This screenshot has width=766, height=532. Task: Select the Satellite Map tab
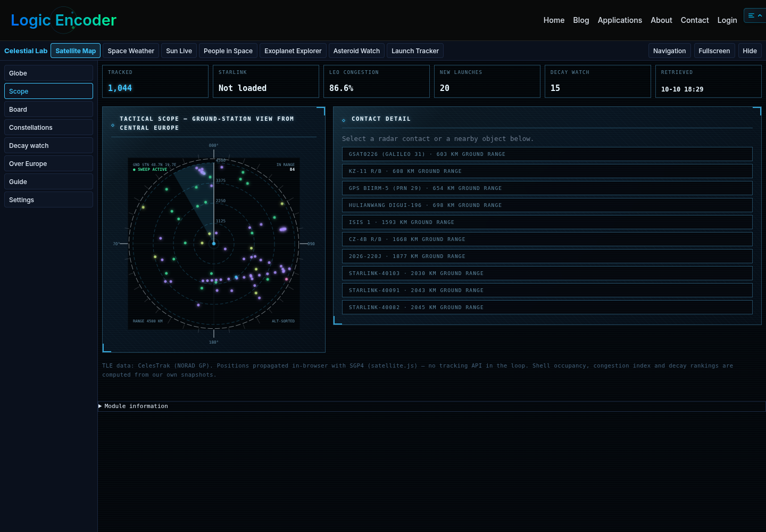(76, 51)
